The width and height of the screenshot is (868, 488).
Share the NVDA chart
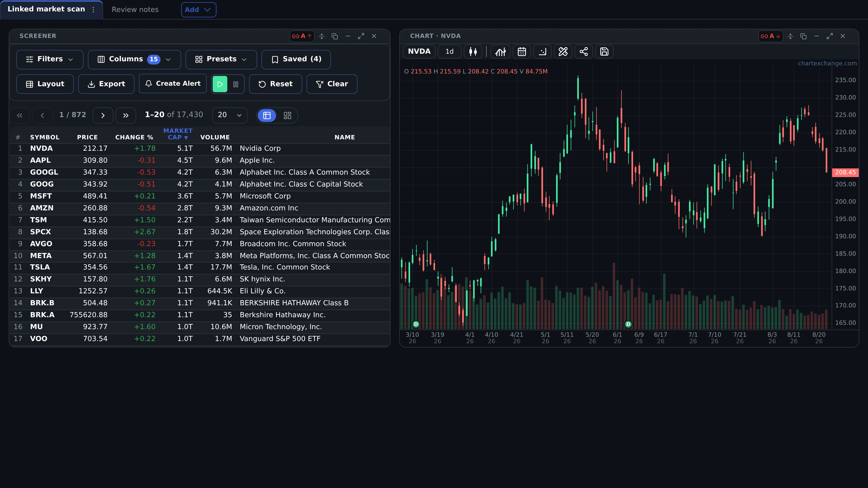pos(584,52)
